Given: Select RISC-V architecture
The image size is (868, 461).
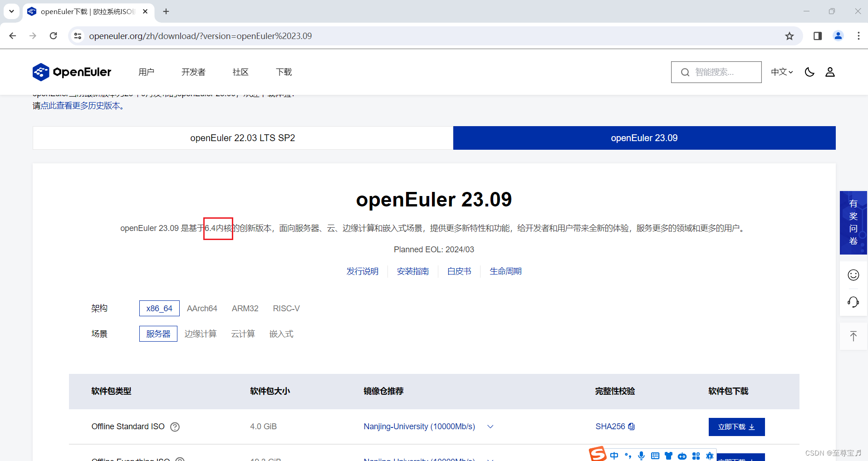Looking at the screenshot, I should tap(286, 309).
